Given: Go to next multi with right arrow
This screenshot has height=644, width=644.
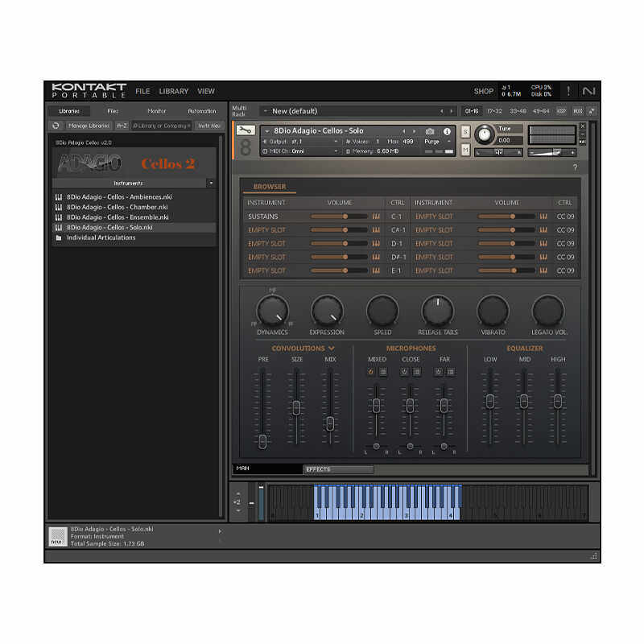Looking at the screenshot, I should (x=452, y=111).
